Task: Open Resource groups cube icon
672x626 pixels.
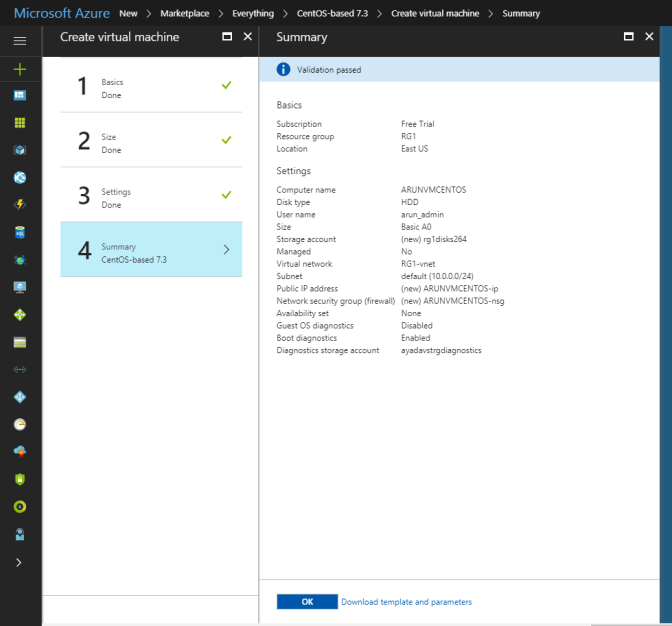Action: click(20, 150)
